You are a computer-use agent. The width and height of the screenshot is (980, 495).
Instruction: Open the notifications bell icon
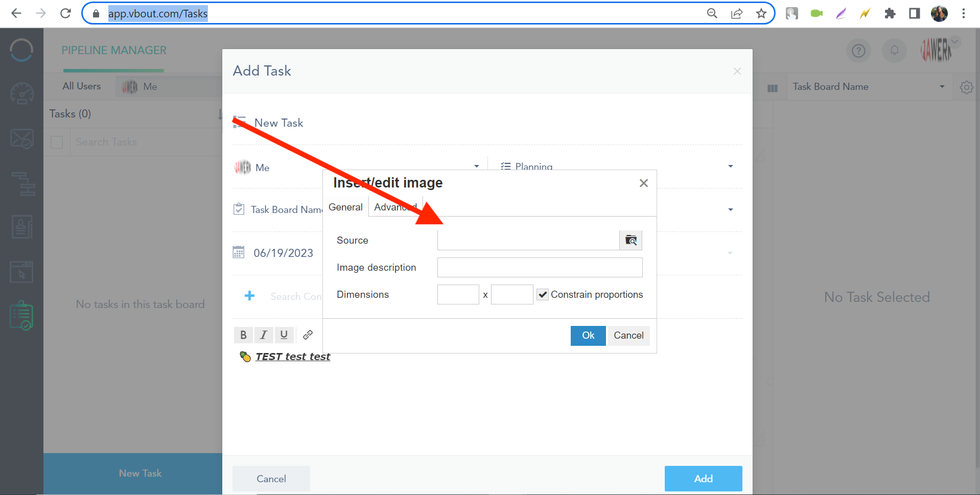tap(895, 51)
